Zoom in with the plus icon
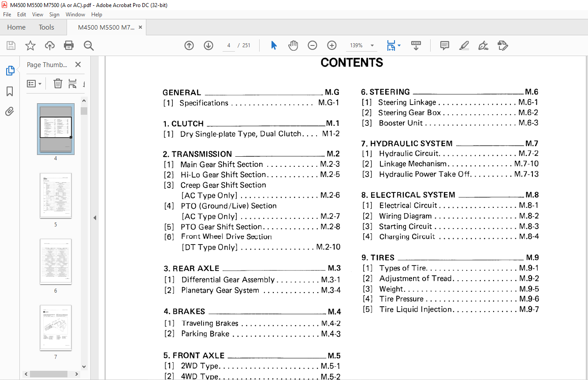This screenshot has height=380, width=588. 332,45
